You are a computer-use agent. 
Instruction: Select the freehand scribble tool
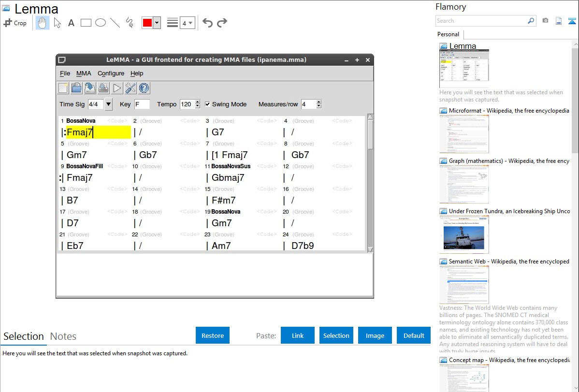pos(130,23)
